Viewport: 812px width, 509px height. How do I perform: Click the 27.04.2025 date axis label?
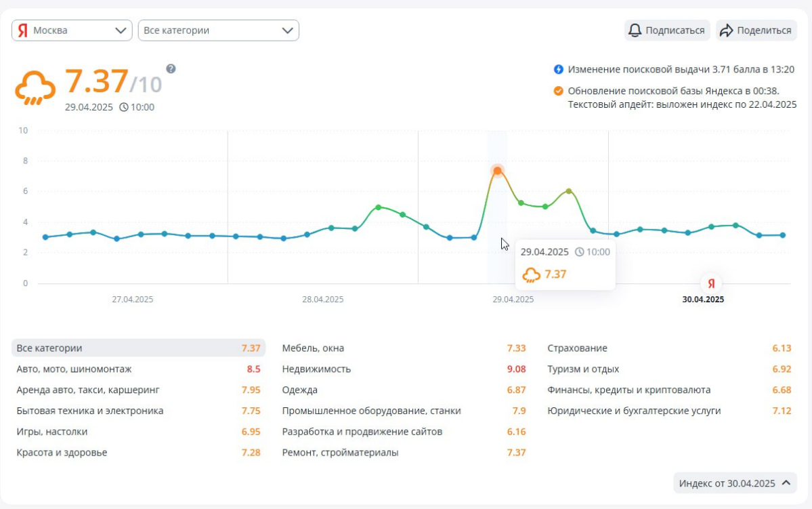point(133,300)
